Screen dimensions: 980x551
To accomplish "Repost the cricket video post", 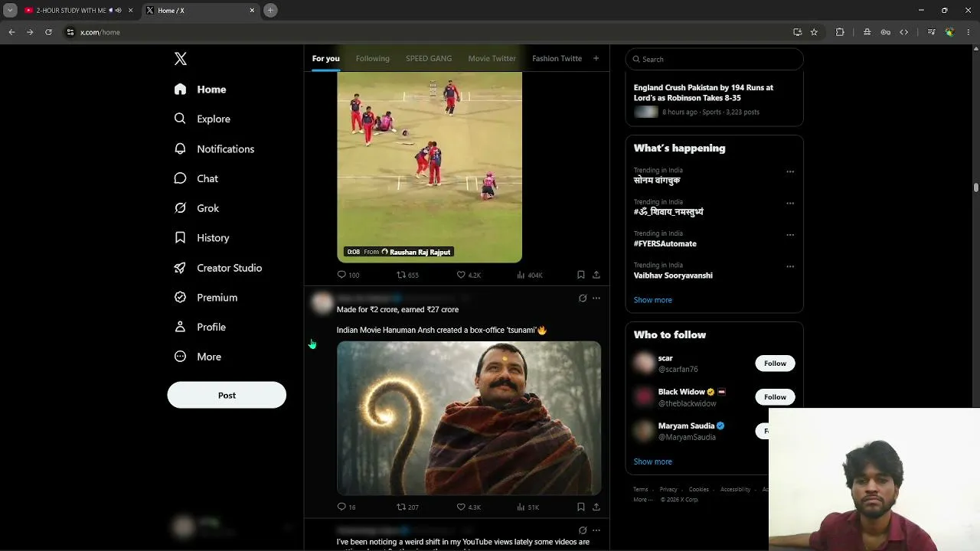I will [x=407, y=275].
